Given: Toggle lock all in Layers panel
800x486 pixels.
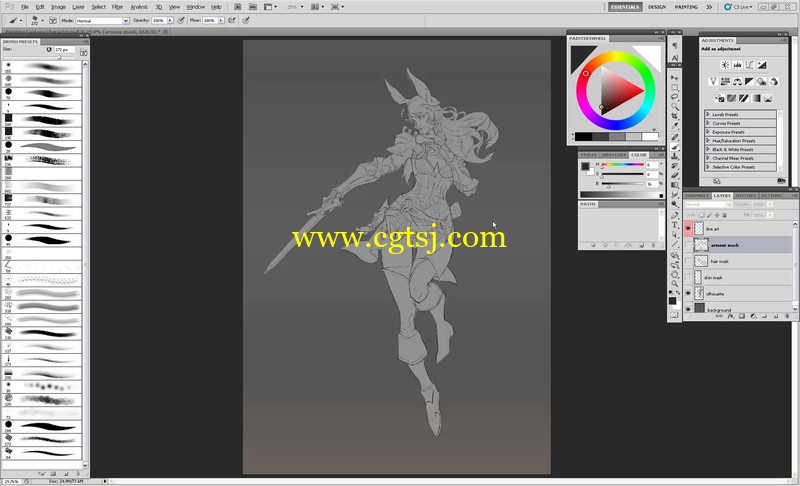Looking at the screenshot, I should (x=724, y=215).
